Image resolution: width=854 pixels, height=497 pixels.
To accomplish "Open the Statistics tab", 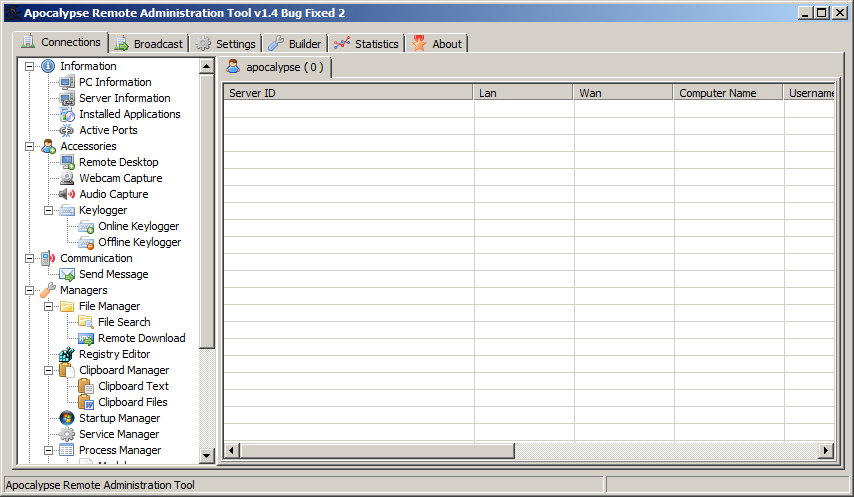I will (x=366, y=44).
